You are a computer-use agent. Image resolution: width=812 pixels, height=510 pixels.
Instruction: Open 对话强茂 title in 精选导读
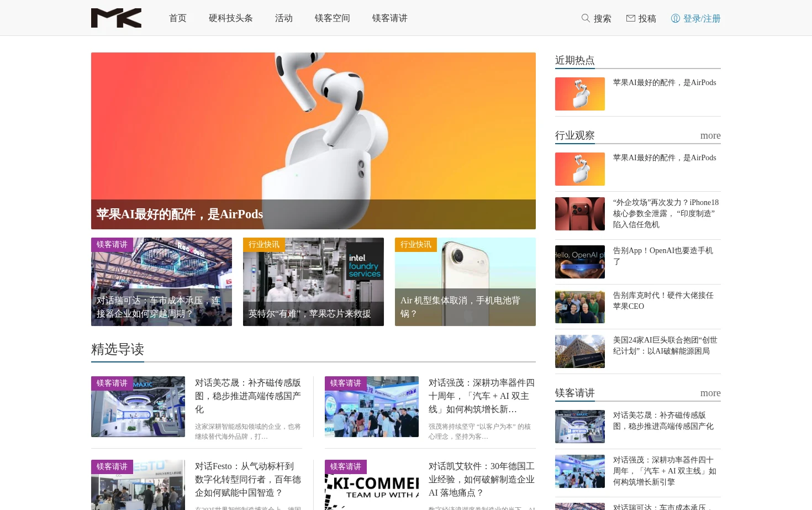482,396
